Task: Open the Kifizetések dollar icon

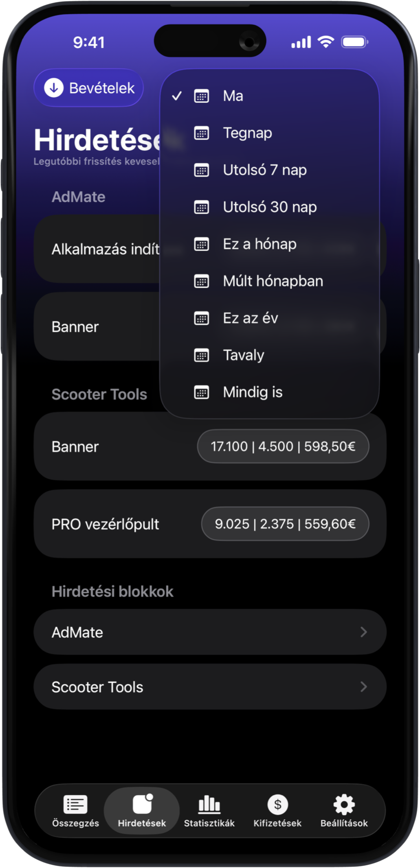Action: [277, 804]
